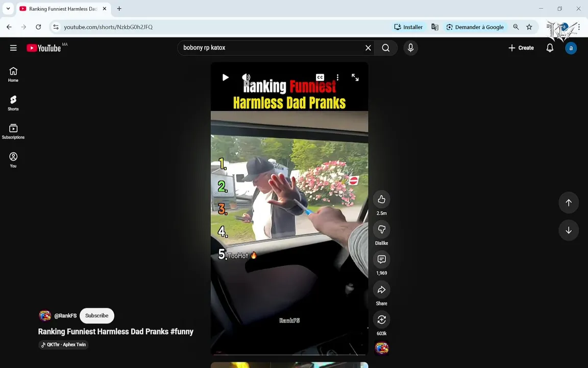Open comments for the Short
Image resolution: width=588 pixels, height=368 pixels.
(381, 260)
